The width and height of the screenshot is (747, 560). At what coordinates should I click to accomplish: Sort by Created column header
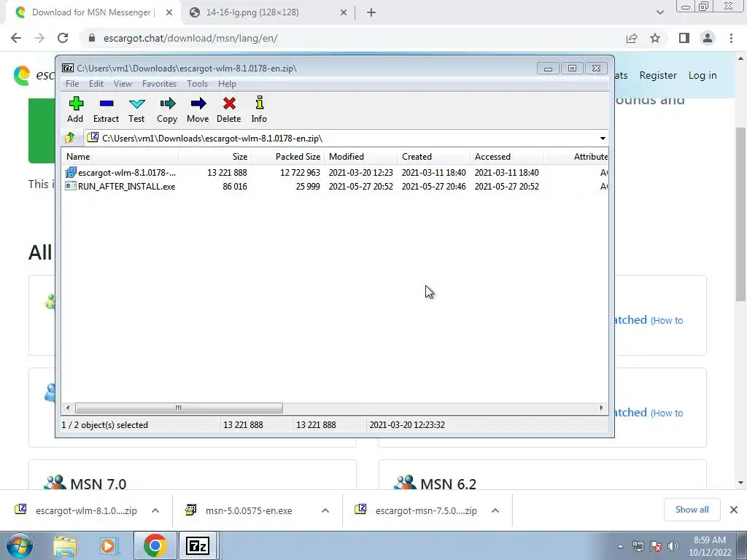pos(433,157)
